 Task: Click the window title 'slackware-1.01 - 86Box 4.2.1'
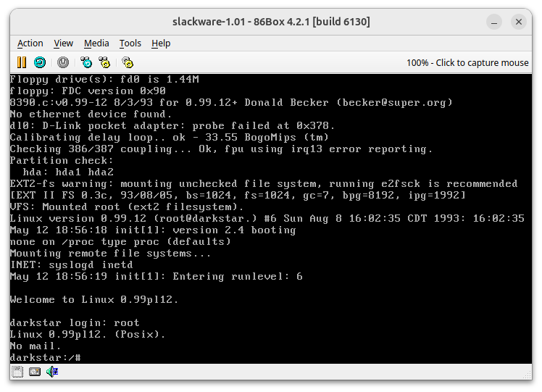271,22
